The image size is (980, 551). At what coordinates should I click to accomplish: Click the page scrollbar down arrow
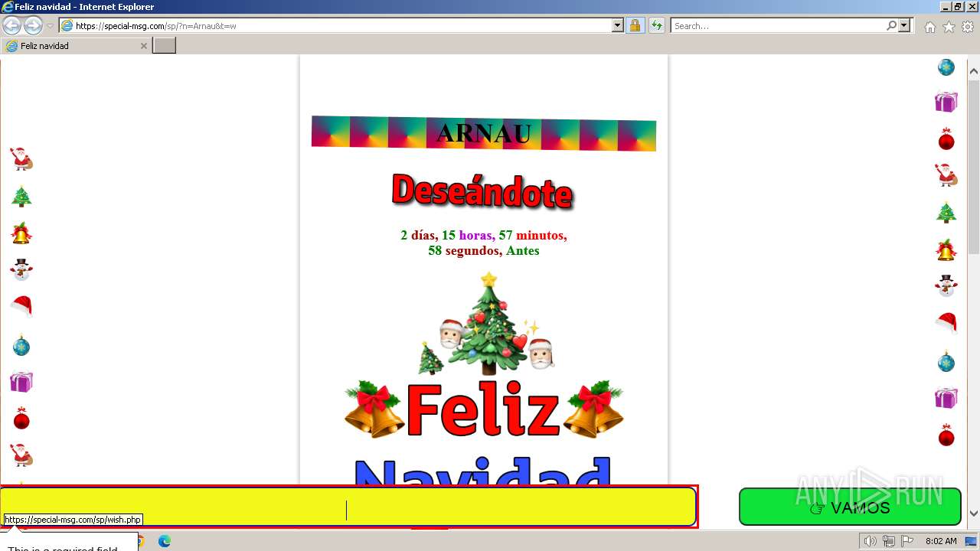coord(974,514)
